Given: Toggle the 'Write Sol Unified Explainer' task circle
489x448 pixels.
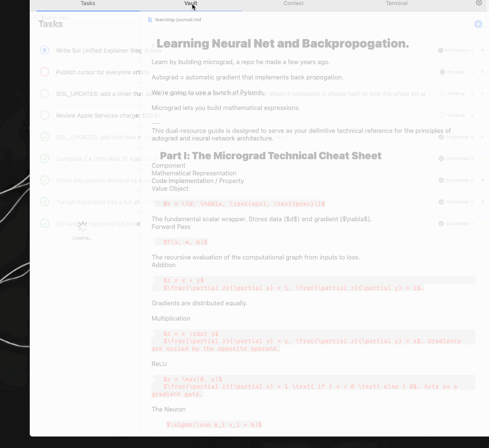Looking at the screenshot, I should tap(45, 50).
